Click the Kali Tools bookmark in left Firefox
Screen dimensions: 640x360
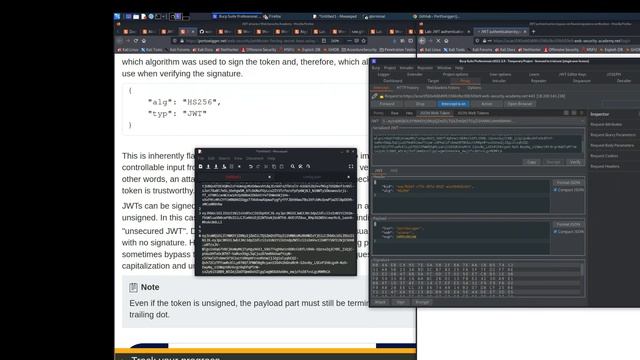point(152,50)
